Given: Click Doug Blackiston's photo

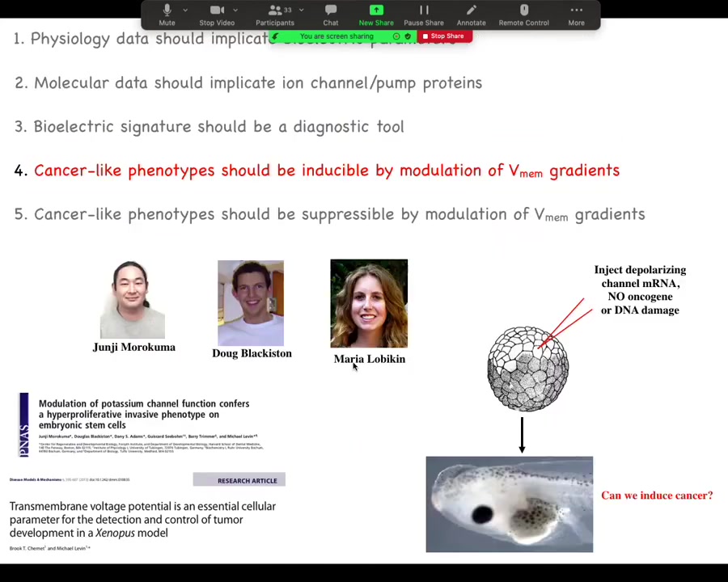Looking at the screenshot, I should click(x=251, y=303).
